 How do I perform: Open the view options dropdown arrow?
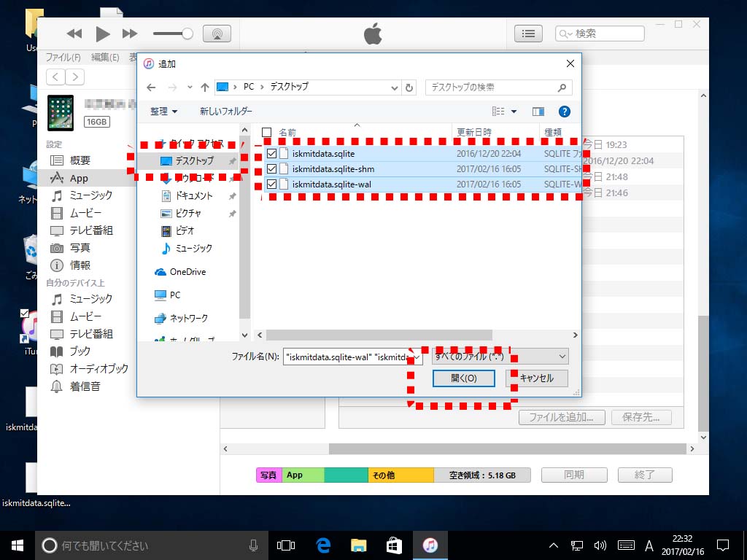tap(514, 112)
